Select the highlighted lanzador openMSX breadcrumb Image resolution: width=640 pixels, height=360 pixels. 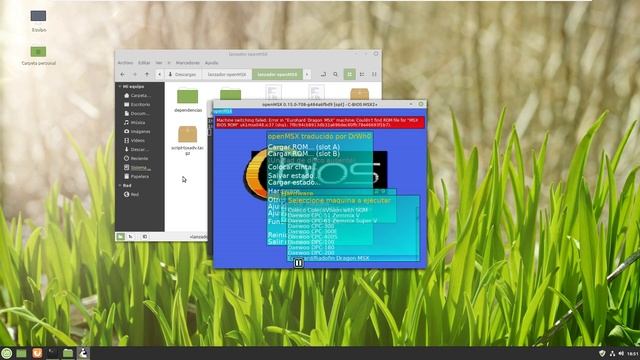click(x=277, y=74)
